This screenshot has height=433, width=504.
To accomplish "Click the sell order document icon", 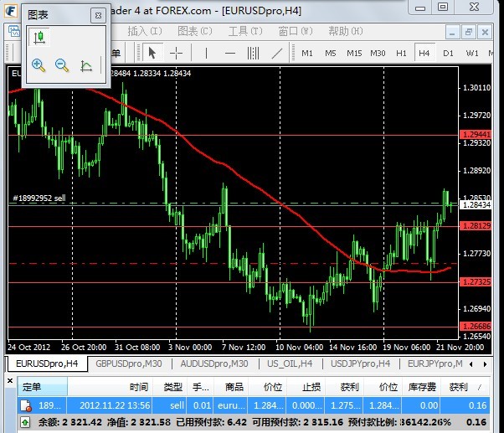I will click(26, 405).
